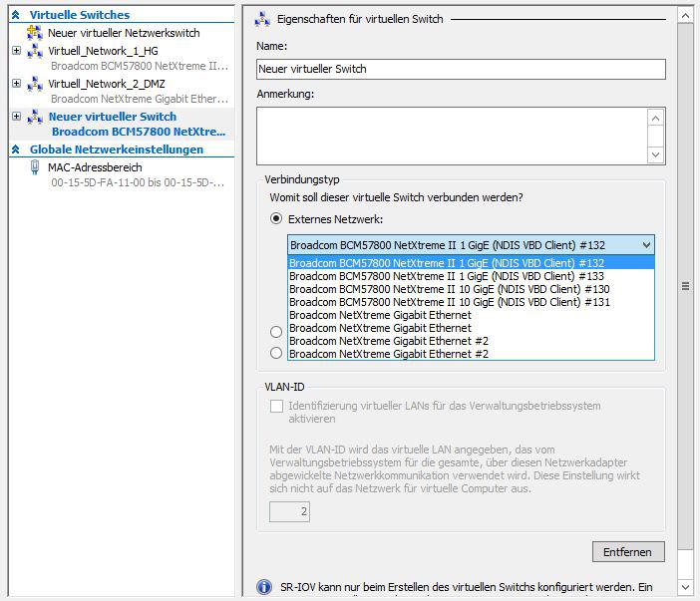Collapse the Globale Netzwerkeinstellungen section chevron
The image size is (700, 601).
[16, 150]
